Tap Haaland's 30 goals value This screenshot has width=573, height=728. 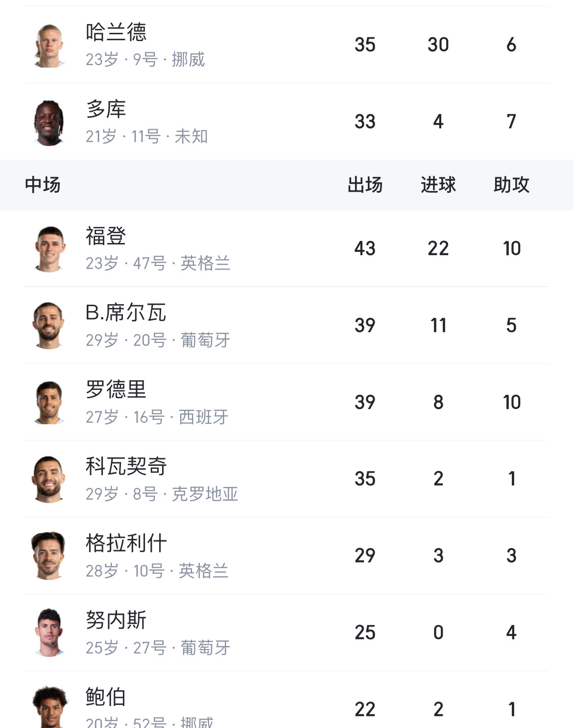click(x=438, y=45)
